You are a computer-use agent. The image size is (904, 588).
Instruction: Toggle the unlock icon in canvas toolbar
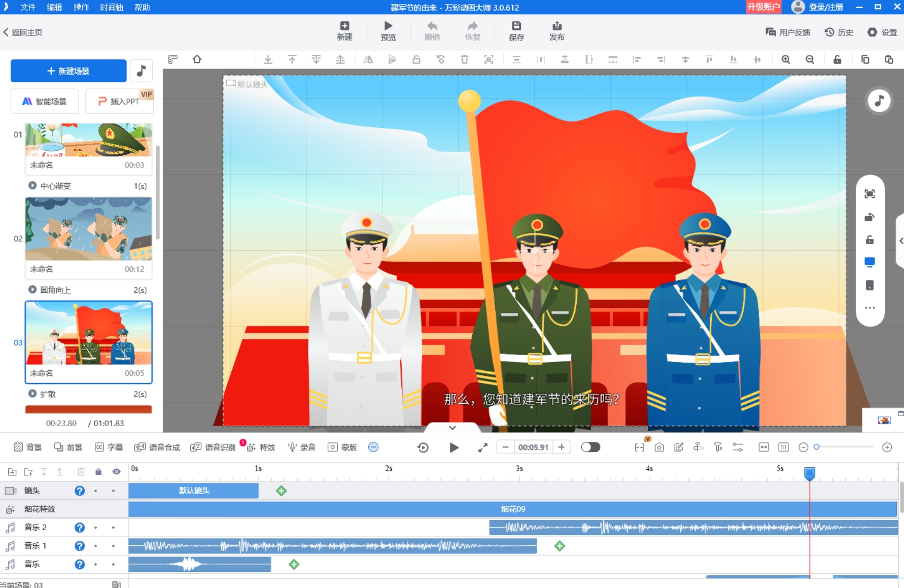[x=837, y=59]
